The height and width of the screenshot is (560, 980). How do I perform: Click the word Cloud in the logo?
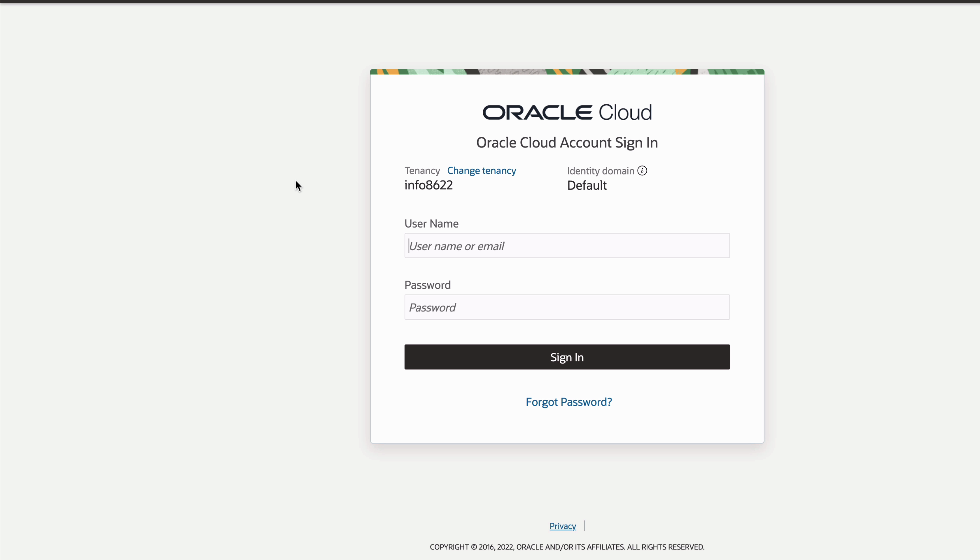point(625,112)
